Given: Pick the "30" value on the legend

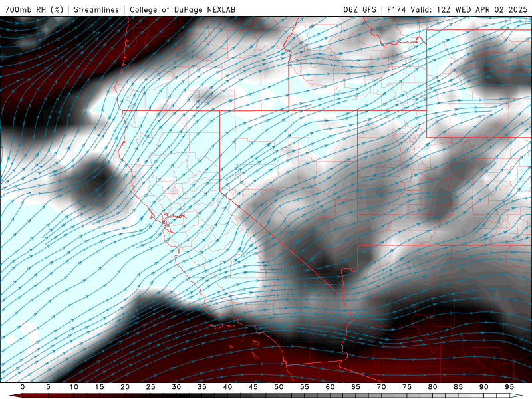Looking at the screenshot, I should (176, 387).
